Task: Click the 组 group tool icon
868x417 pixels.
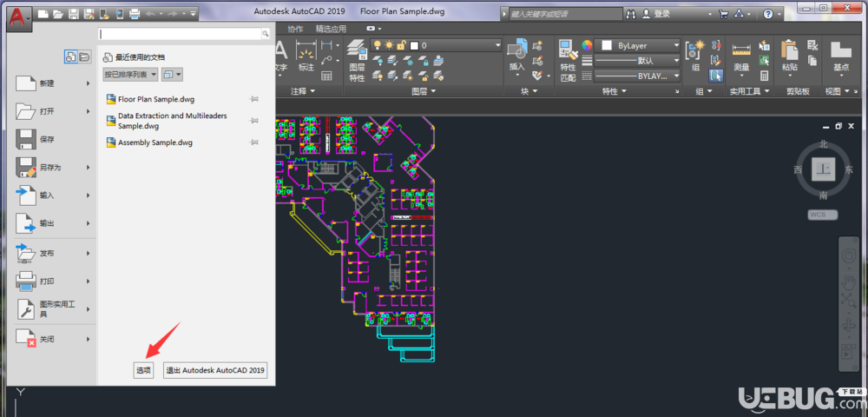Action: pos(695,57)
